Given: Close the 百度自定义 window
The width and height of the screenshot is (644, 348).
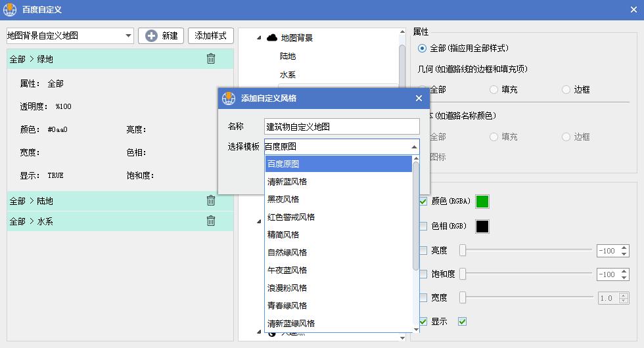Looking at the screenshot, I should (x=633, y=9).
